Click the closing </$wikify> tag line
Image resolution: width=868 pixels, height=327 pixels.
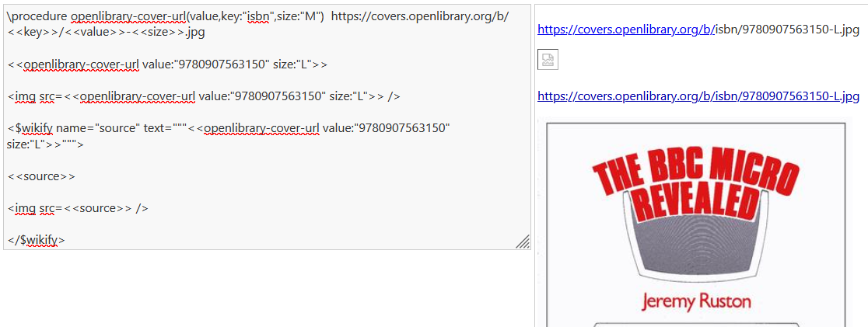[37, 240]
